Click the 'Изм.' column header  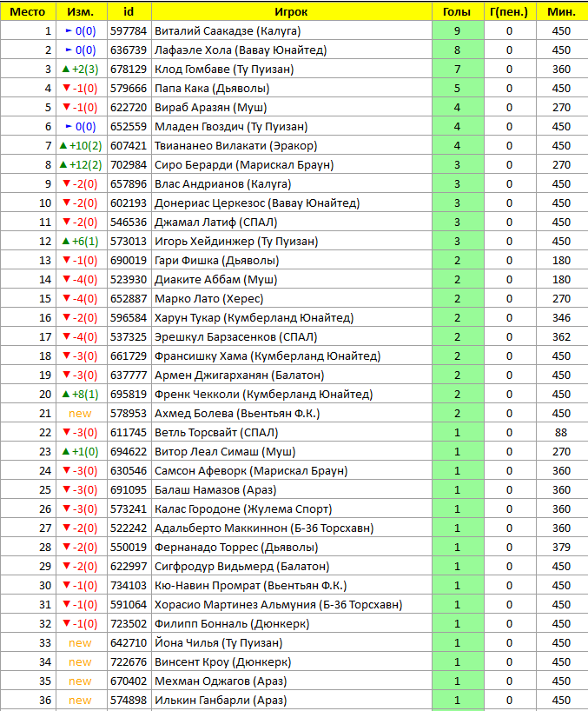(81, 12)
